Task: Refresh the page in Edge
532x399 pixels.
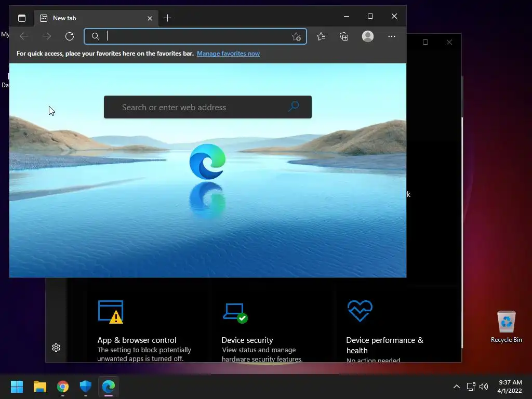Action: click(x=70, y=36)
